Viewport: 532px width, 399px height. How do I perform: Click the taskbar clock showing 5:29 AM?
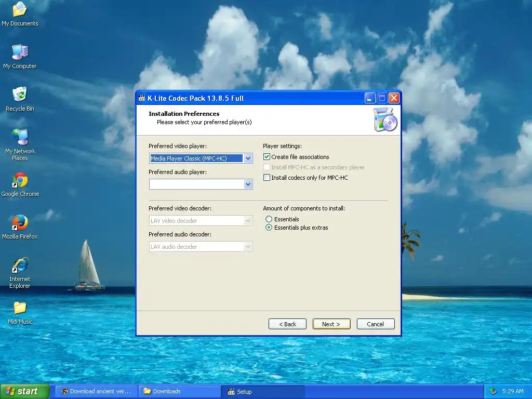click(x=513, y=391)
